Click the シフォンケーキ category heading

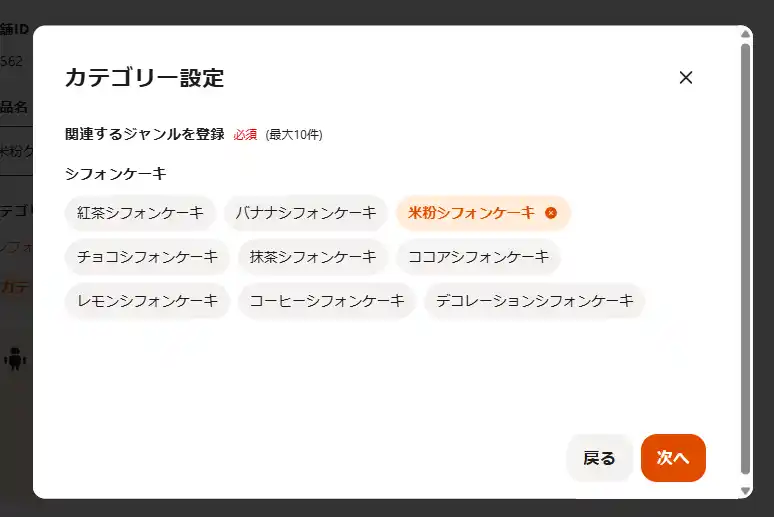click(115, 173)
